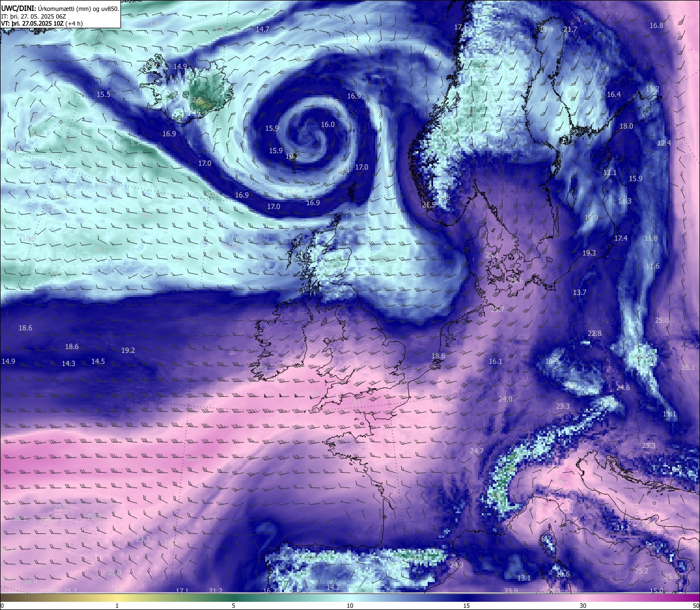Select the 24.7 value label
The image size is (700, 610).
pyautogui.click(x=477, y=451)
